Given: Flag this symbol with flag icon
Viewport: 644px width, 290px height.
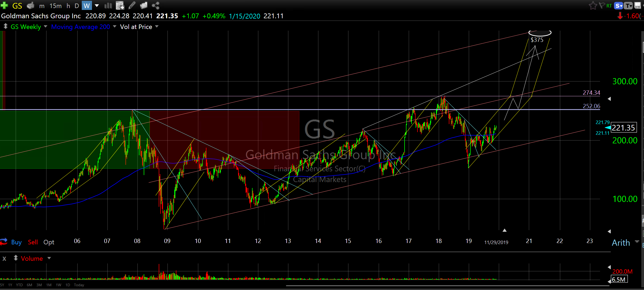Looking at the screenshot, I should coord(602,5).
